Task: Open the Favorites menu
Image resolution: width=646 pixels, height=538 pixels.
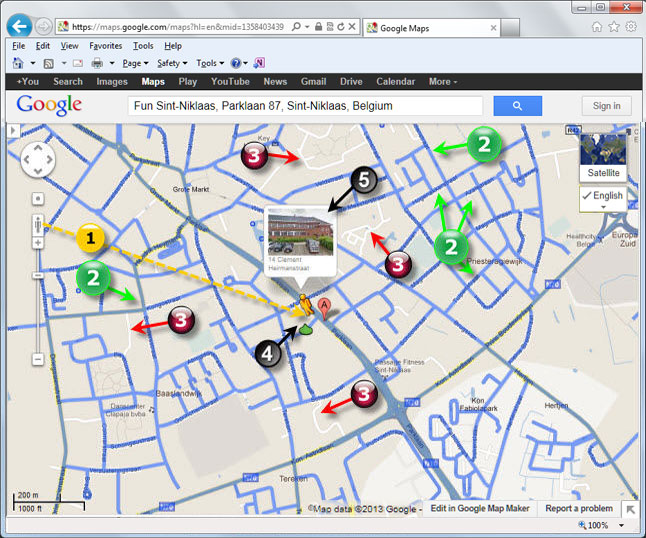Action: [105, 46]
